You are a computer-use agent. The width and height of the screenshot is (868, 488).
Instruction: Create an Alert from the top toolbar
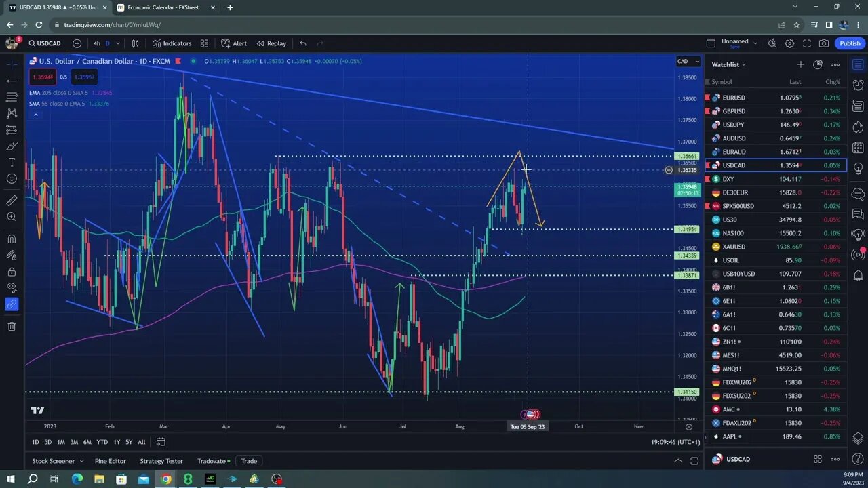pos(234,43)
